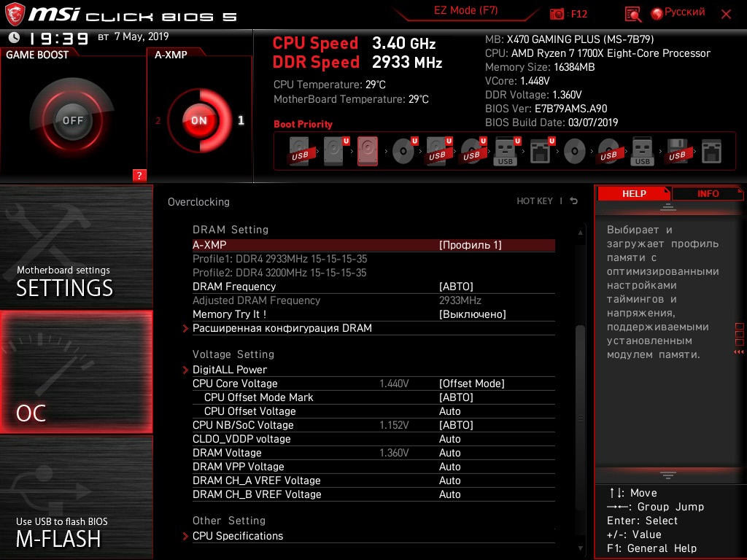Screen dimensions: 747x560
Task: Select the UEFI network boot icon
Action: pos(542,152)
